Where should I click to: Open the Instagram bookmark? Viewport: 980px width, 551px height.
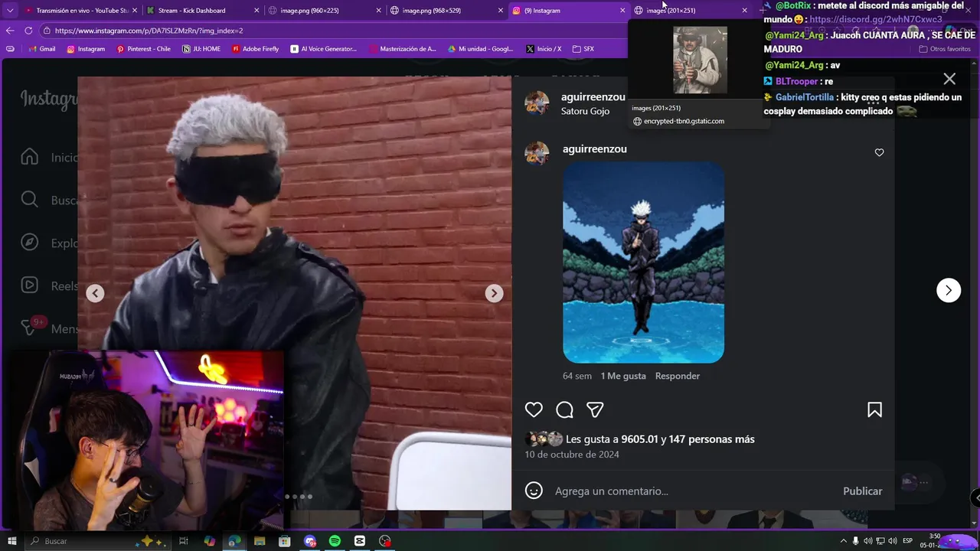tap(86, 49)
